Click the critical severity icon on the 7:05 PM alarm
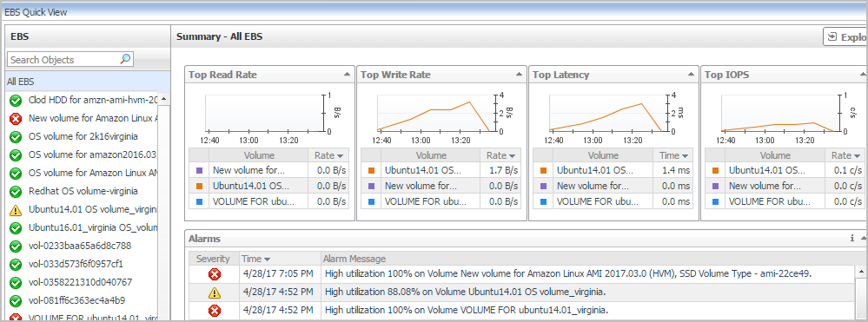 [x=215, y=273]
